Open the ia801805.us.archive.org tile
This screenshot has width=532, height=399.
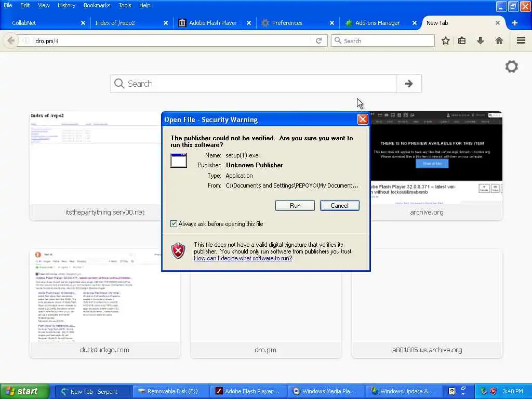[x=427, y=303]
